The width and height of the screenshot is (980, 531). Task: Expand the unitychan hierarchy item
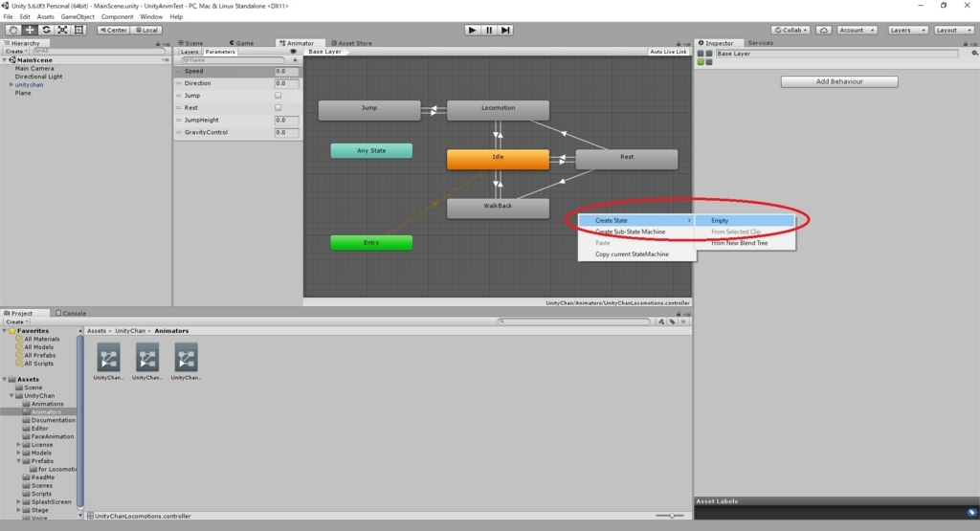(11, 85)
